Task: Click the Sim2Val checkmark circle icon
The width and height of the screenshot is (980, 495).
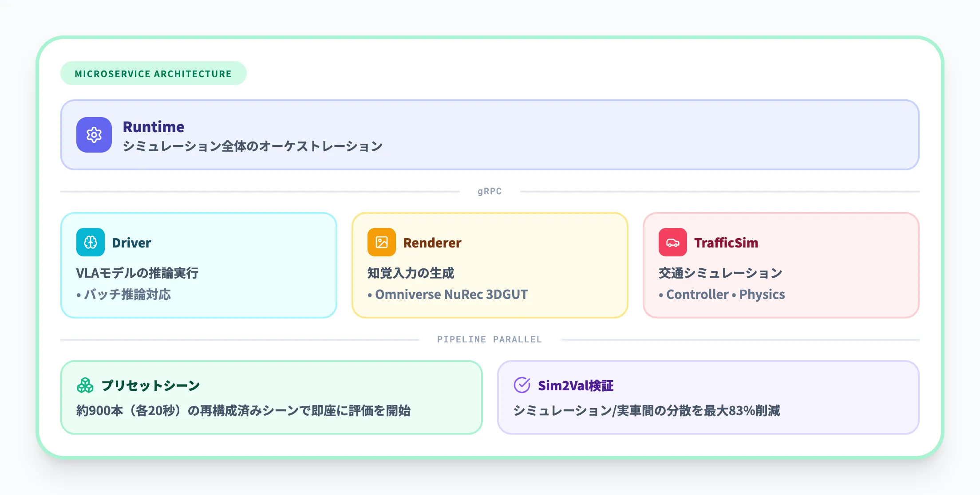Action: coord(522,385)
